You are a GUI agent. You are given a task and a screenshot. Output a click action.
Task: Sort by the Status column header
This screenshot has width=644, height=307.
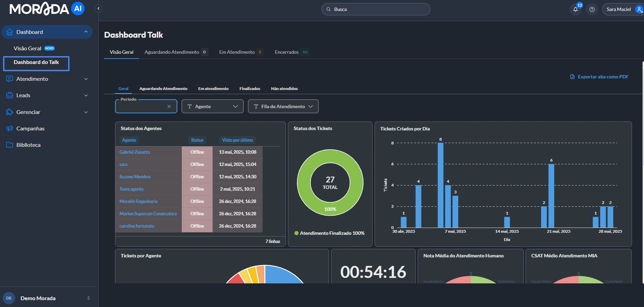point(197,140)
